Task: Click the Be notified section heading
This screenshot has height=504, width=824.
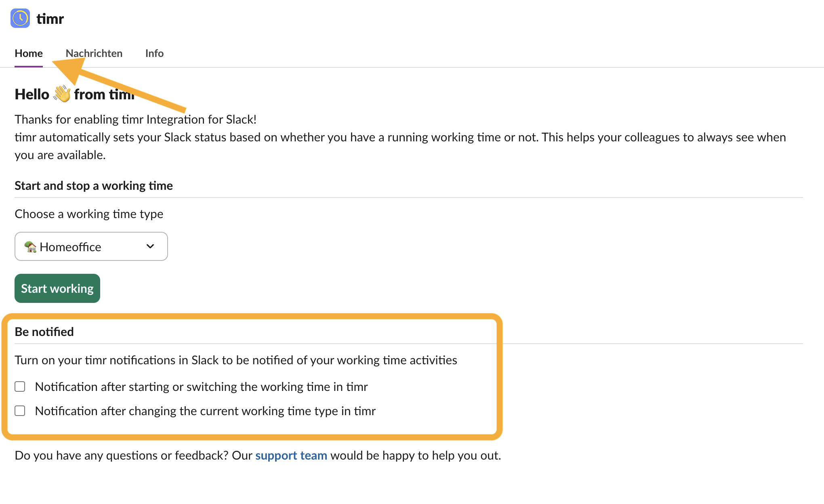Action: tap(44, 332)
